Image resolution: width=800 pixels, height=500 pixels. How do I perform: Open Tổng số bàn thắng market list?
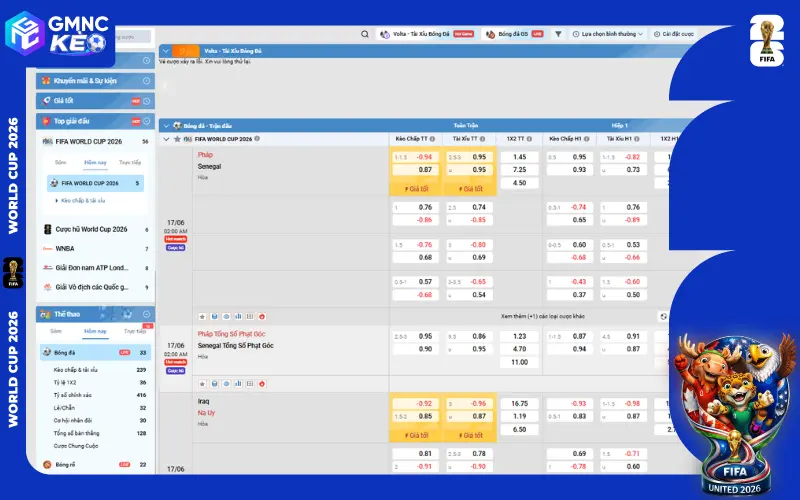pyautogui.click(x=99, y=434)
